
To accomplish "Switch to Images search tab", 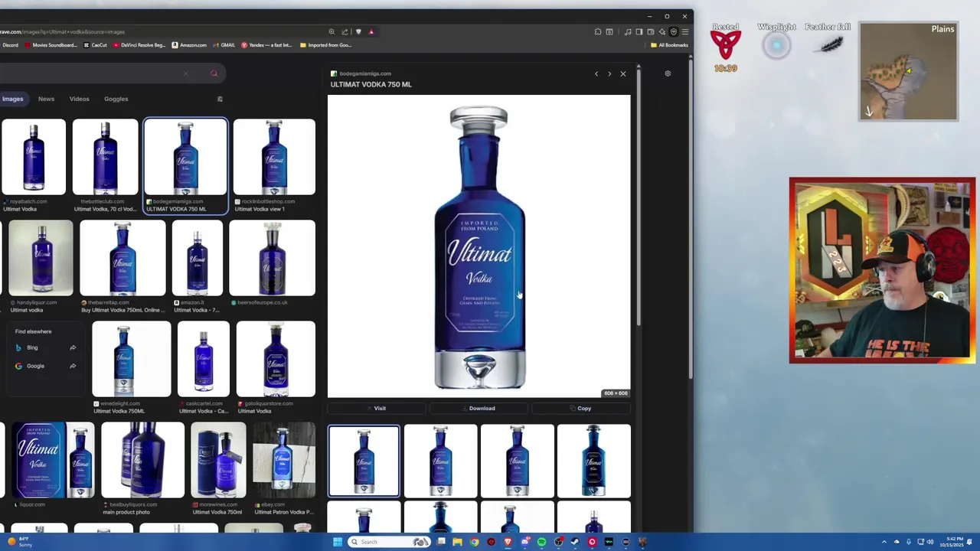I will pyautogui.click(x=12, y=99).
